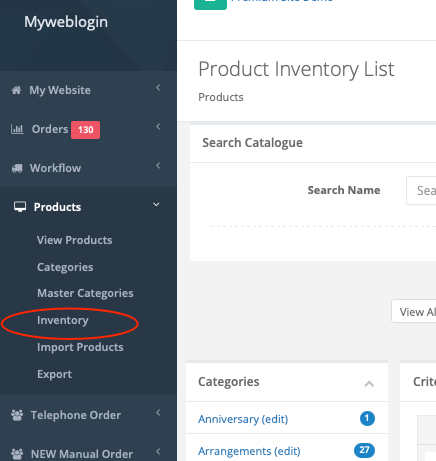Click the truck icon beside Workflow
The height and width of the screenshot is (461, 436).
pyautogui.click(x=17, y=168)
